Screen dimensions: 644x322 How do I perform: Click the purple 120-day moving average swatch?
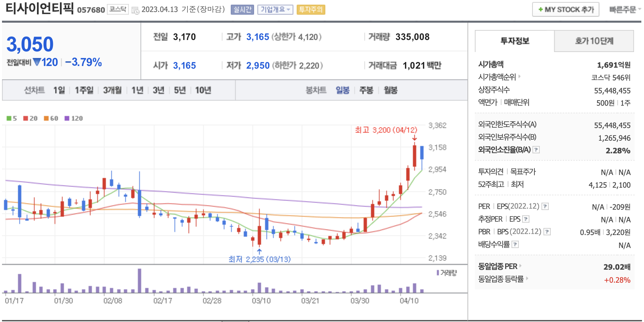pos(67,118)
